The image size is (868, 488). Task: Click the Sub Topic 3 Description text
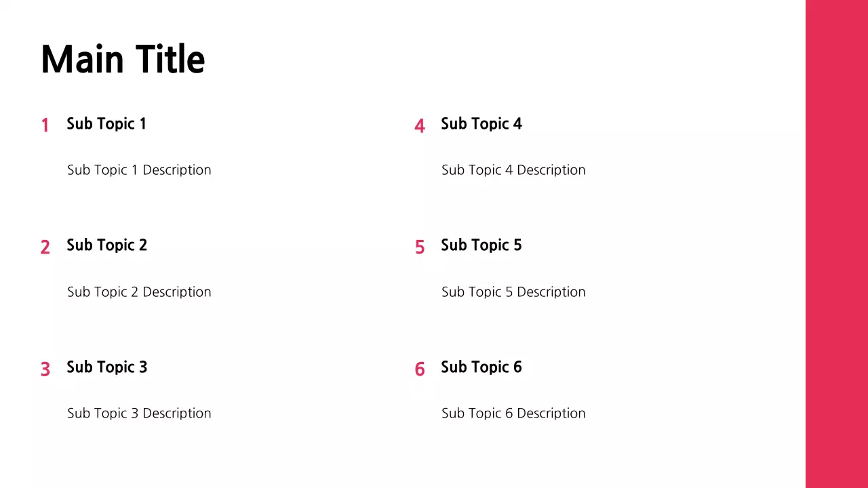click(139, 413)
